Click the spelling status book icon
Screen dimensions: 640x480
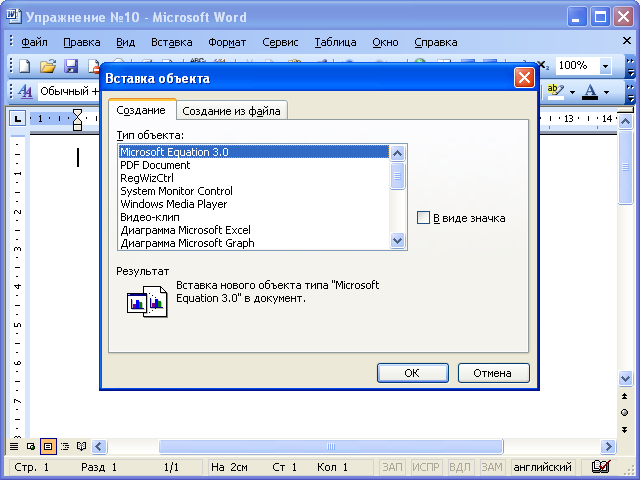(600, 466)
